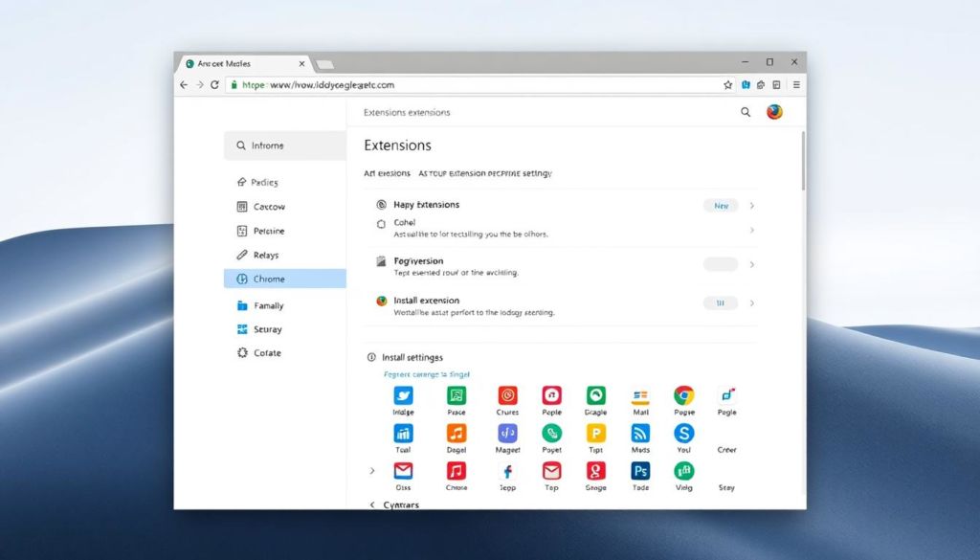Open the Firefox profile avatar icon

(774, 112)
